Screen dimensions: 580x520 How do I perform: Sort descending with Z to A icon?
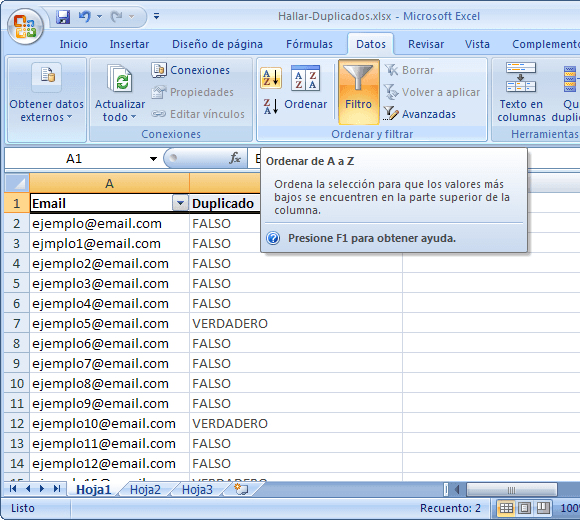(271, 106)
